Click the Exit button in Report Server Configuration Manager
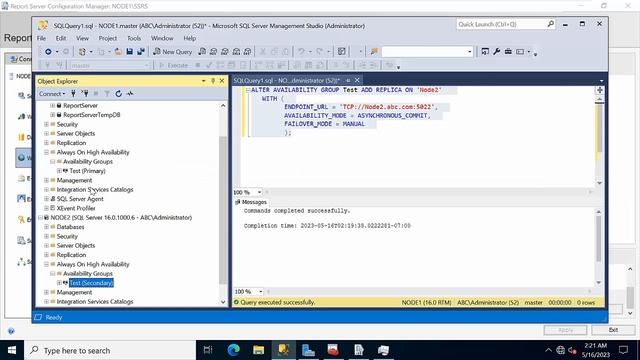The image size is (640, 360). [x=613, y=329]
